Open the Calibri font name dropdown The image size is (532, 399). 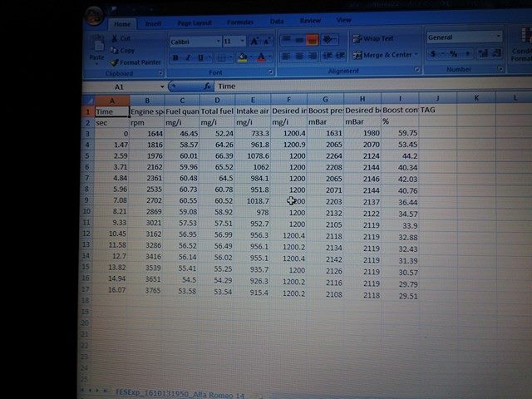point(218,42)
